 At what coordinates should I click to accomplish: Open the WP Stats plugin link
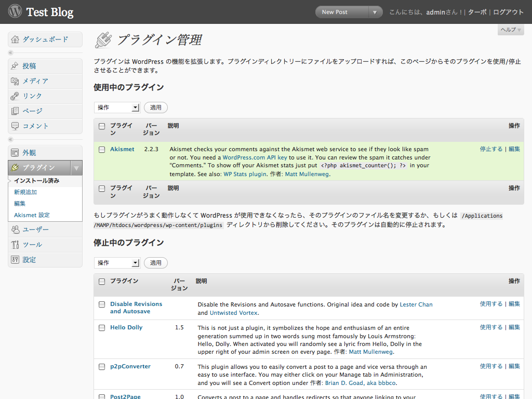click(x=245, y=174)
